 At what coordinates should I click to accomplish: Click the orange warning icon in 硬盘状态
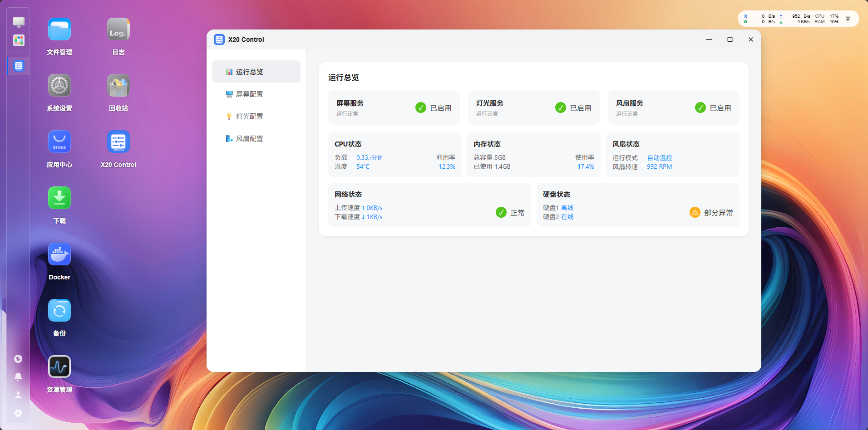(695, 212)
